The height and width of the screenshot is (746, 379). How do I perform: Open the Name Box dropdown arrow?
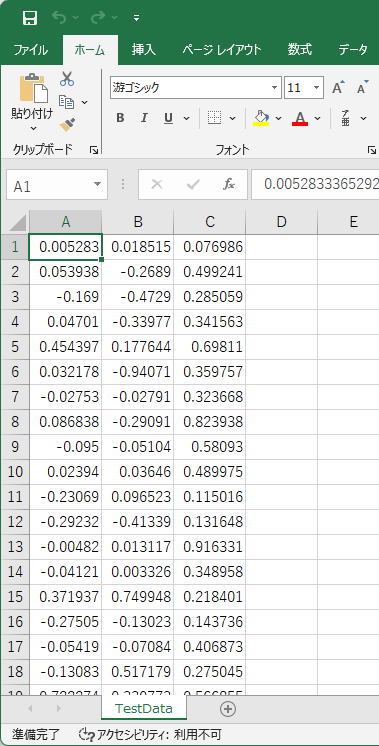pos(97,184)
